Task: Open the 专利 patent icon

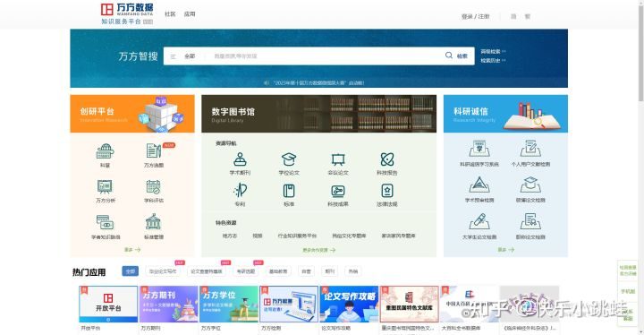Action: [240, 191]
